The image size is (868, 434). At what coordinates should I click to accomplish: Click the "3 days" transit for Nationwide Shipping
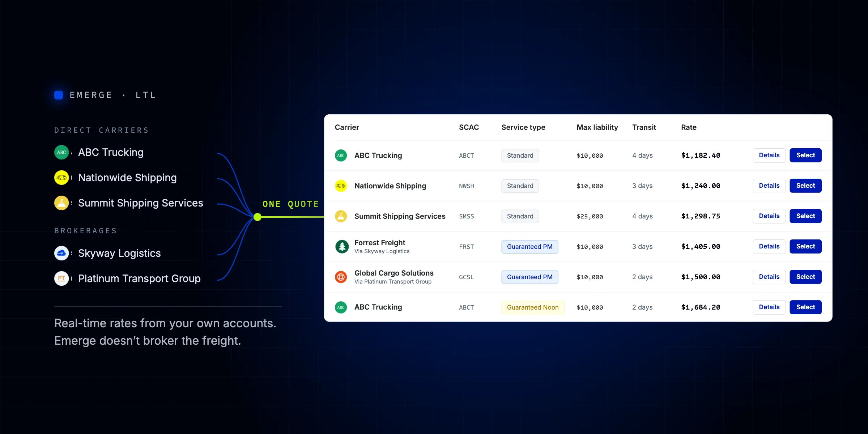coord(642,186)
